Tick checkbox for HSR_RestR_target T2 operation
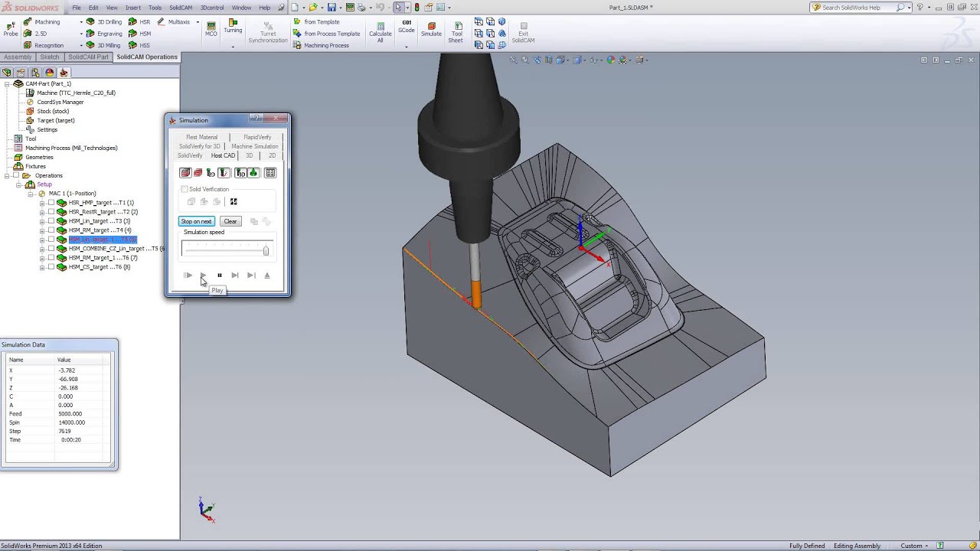This screenshot has width=980, height=551. coord(51,212)
